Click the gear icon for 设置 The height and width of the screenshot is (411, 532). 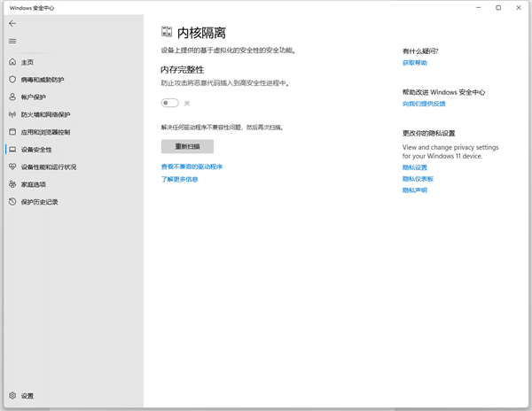(12, 395)
